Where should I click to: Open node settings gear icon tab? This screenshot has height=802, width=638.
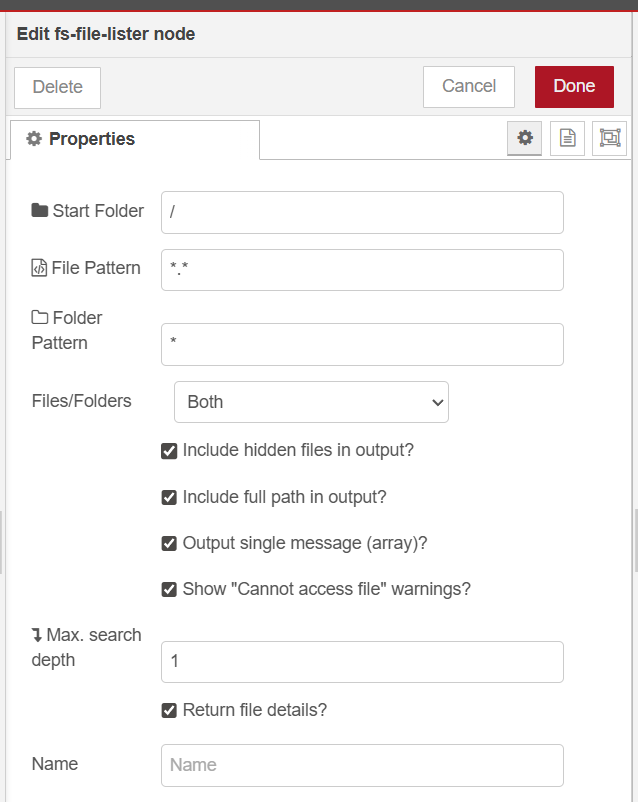(525, 139)
